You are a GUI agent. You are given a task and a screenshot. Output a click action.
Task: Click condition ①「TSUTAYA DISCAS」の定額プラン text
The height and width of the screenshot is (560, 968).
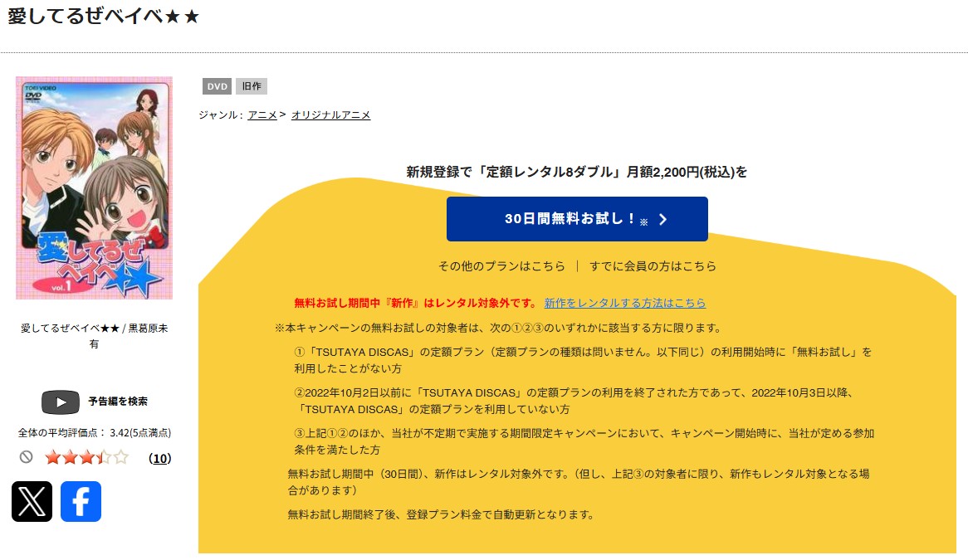pyautogui.click(x=583, y=360)
